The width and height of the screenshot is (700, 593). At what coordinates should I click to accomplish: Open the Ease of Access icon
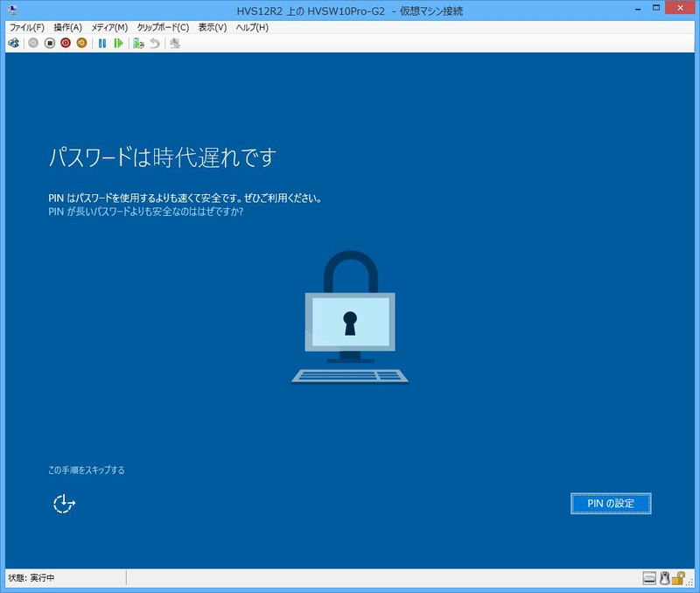(x=64, y=504)
